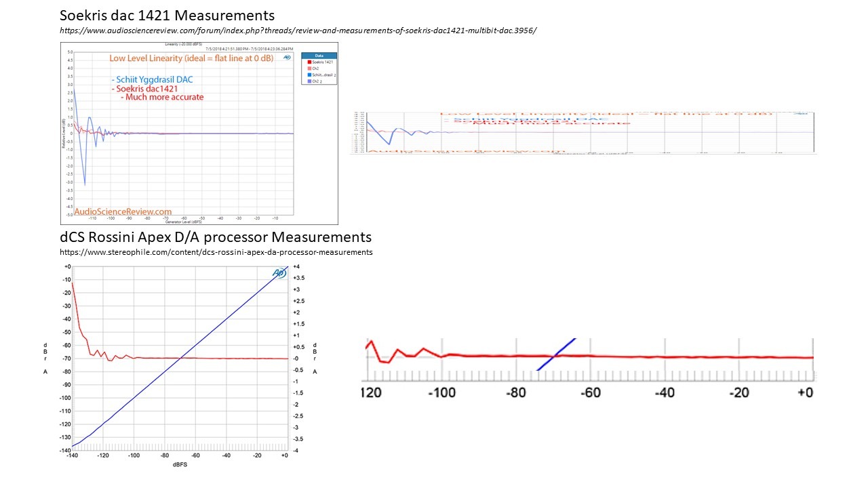Open the stereophile.com dCS Rossini measurements URL
This screenshot has width=868, height=488.
click(216, 252)
